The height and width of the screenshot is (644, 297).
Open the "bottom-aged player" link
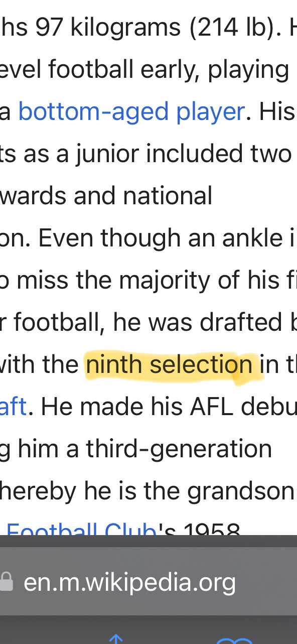point(131,111)
